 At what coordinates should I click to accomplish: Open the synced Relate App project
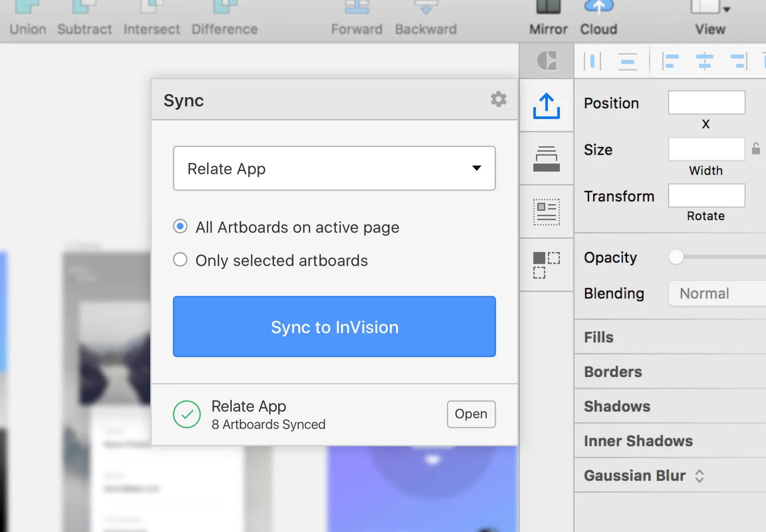point(471,414)
